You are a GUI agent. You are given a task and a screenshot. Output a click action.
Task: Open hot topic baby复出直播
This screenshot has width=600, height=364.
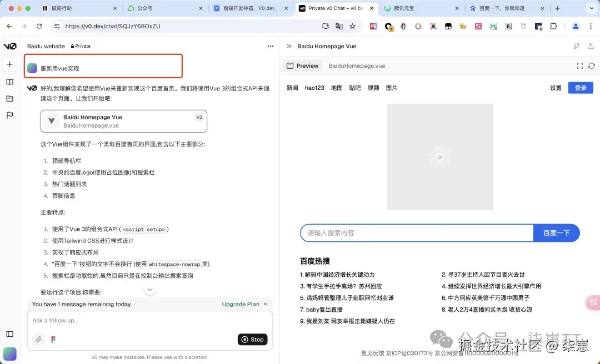tap(322, 309)
